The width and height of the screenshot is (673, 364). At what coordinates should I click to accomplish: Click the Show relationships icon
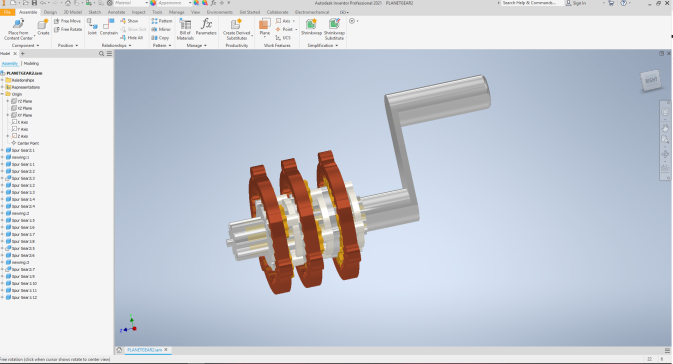[x=129, y=21]
